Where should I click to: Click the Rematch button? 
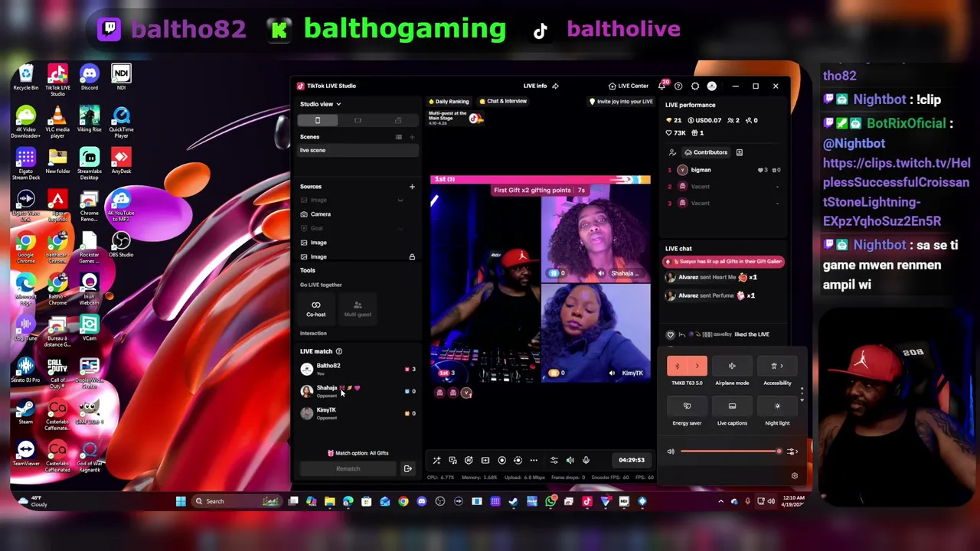(348, 469)
